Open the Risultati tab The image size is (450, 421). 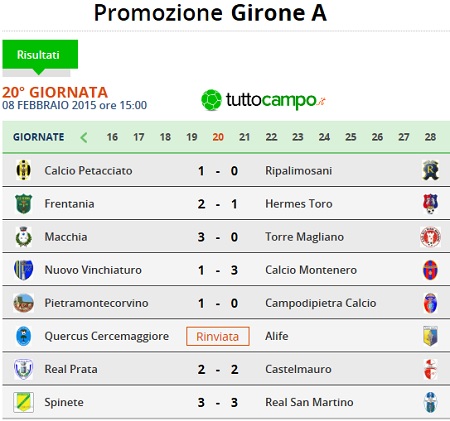pyautogui.click(x=40, y=55)
